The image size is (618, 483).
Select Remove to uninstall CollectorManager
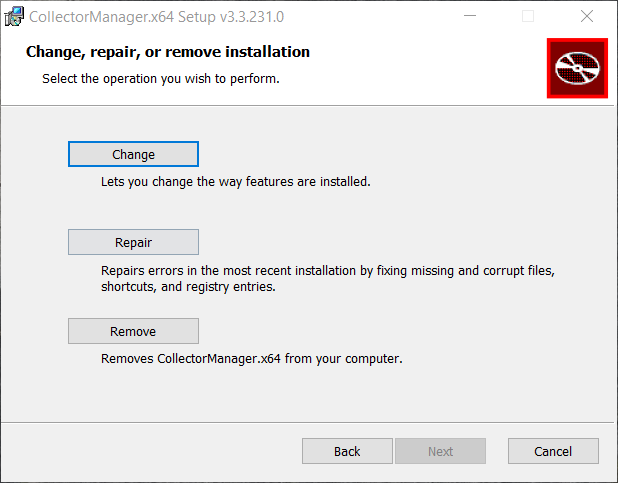click(133, 331)
